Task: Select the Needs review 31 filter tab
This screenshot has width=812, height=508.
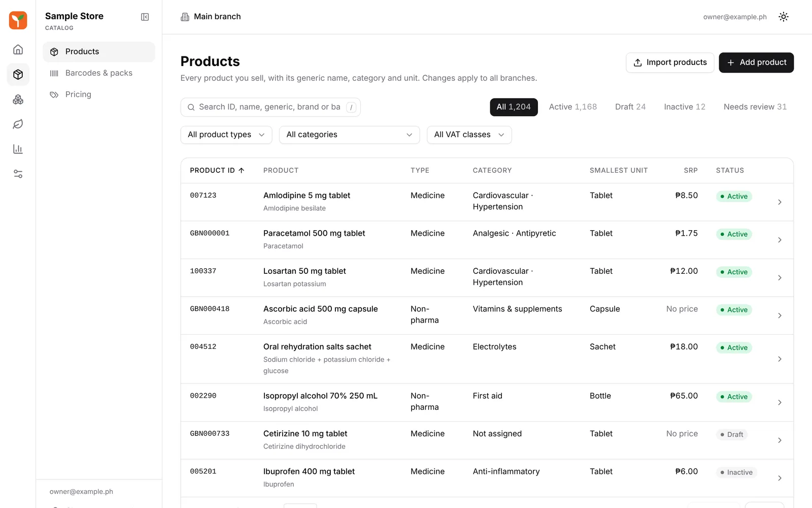Action: 755,107
